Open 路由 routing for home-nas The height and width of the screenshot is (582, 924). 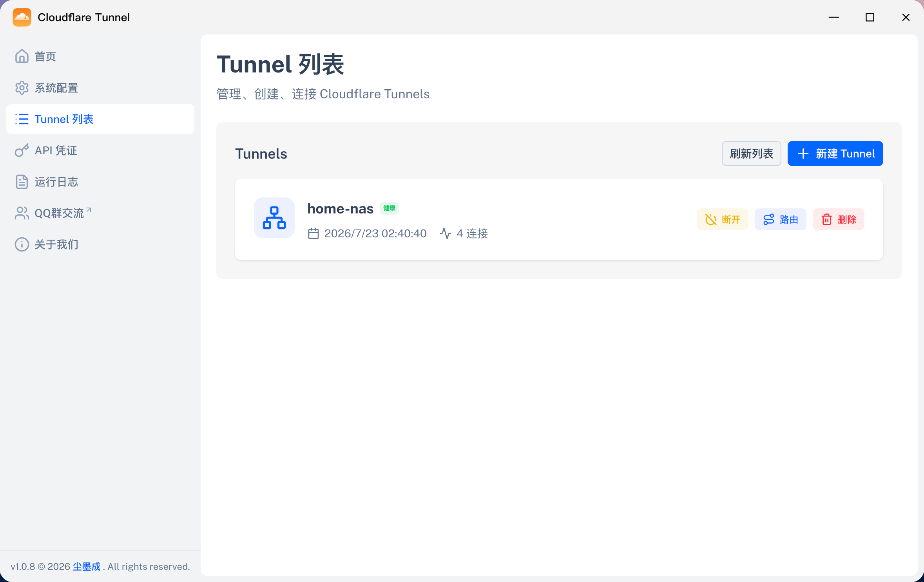(x=781, y=219)
